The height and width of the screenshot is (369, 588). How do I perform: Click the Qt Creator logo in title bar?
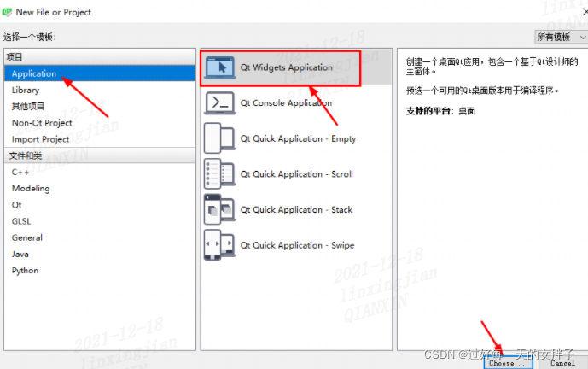click(x=7, y=12)
